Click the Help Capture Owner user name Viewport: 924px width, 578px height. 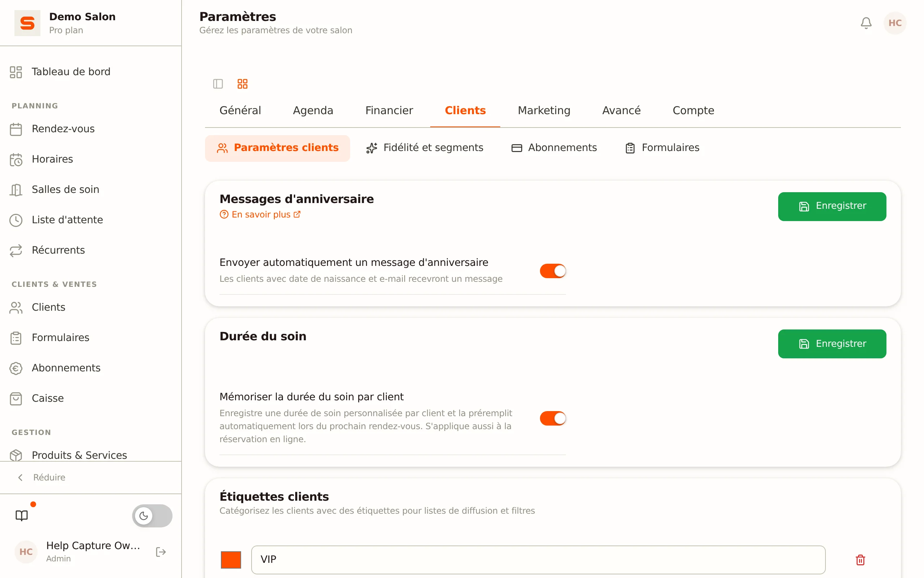pos(93,546)
